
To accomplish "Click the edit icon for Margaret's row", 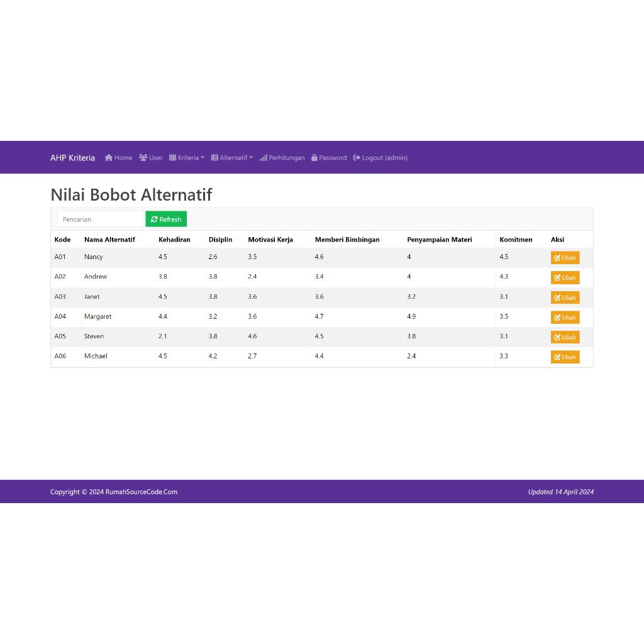I will [557, 318].
